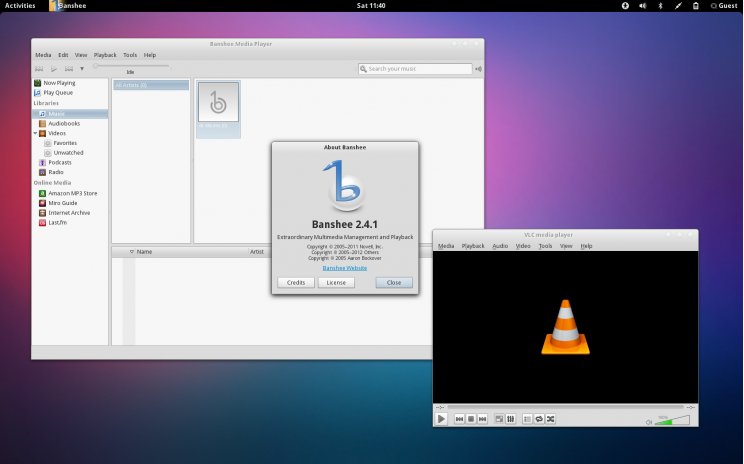Click the Search your music field
The image size is (744, 464).
coord(415,69)
